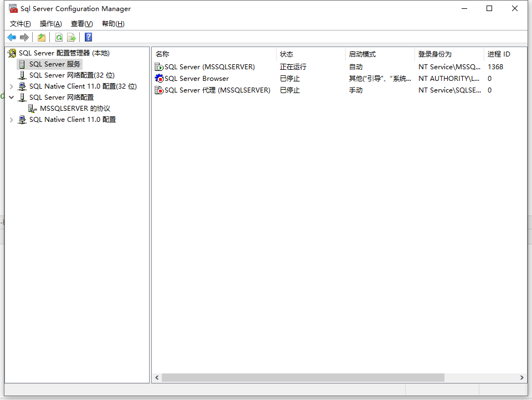
Task: Click the SQL Server 配置管理器 root node icon
Action: point(12,53)
